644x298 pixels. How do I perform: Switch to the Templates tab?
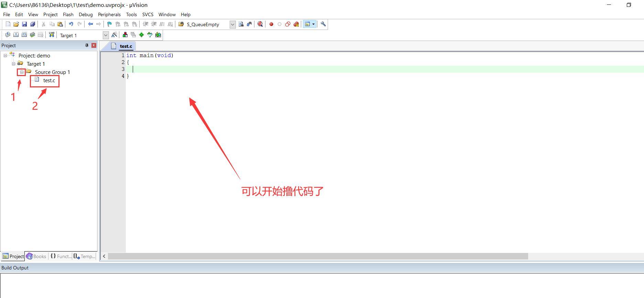click(85, 256)
